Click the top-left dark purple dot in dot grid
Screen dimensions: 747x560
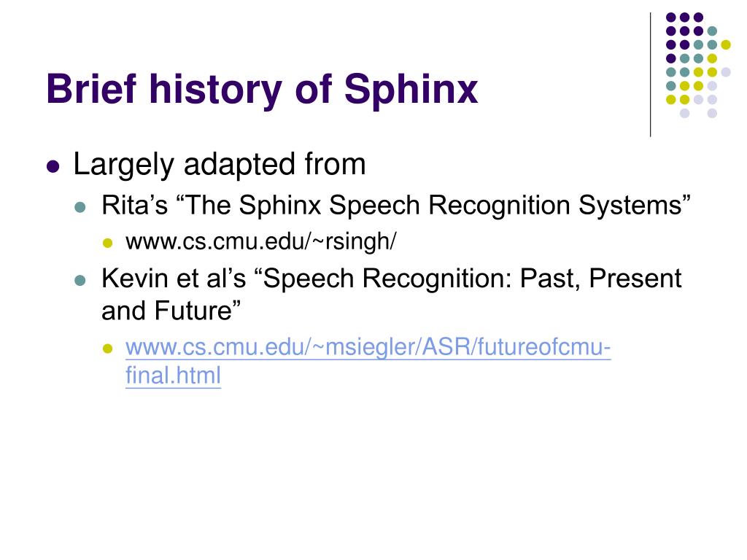pos(671,17)
